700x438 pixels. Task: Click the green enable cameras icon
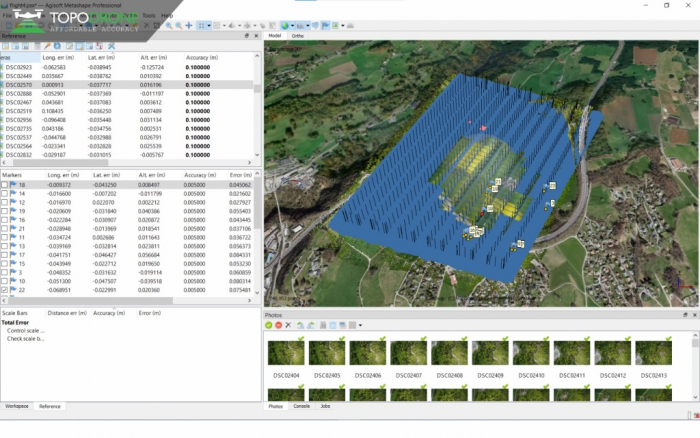[x=269, y=325]
